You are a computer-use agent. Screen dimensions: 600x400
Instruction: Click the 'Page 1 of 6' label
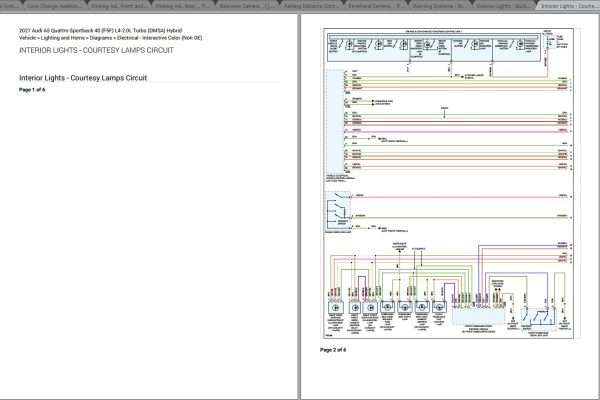click(x=32, y=90)
